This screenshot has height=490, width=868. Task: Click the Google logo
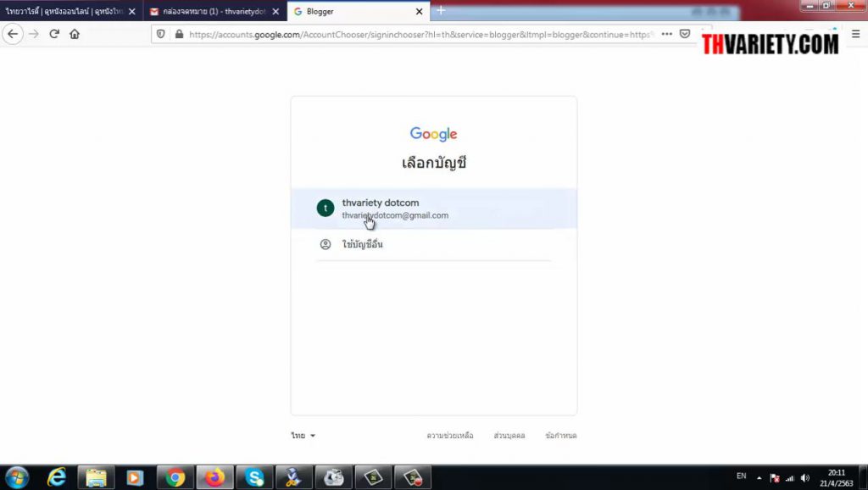click(433, 134)
